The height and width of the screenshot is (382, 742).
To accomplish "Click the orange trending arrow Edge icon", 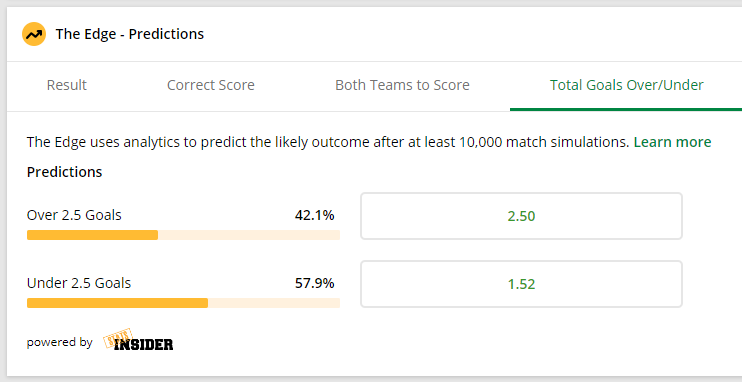I will 34,34.
